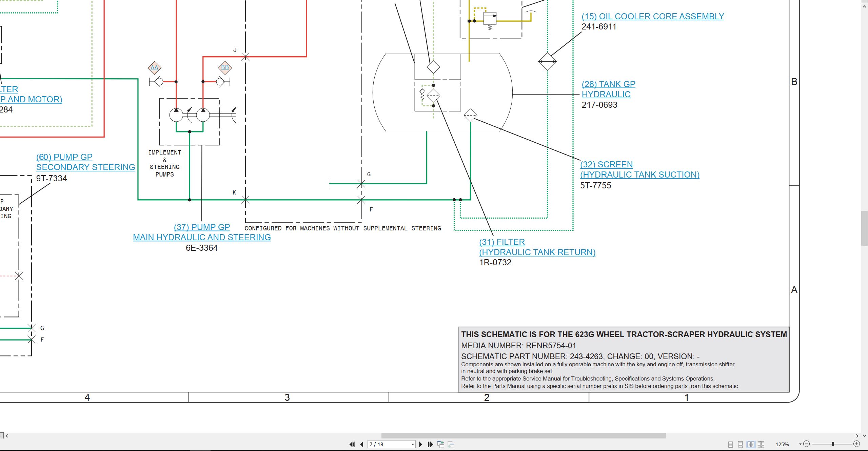Image resolution: width=868 pixels, height=451 pixels.
Task: Click the vertical scrollbar thumb
Action: [x=864, y=228]
